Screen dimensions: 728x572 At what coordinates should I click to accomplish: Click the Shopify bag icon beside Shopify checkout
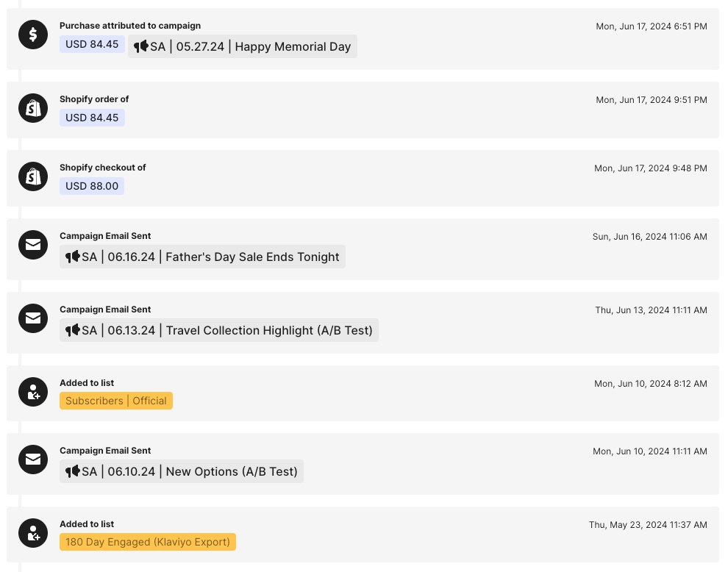tap(33, 176)
